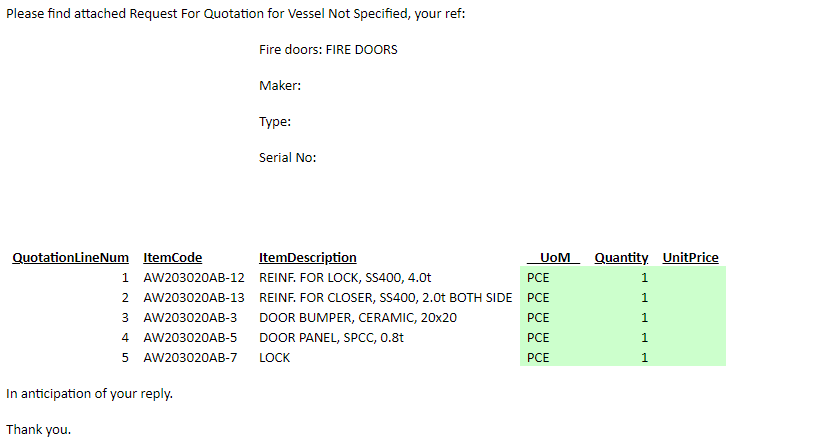The width and height of the screenshot is (836, 445).
Task: Click the QuotationLineNum column header
Action: pos(70,258)
